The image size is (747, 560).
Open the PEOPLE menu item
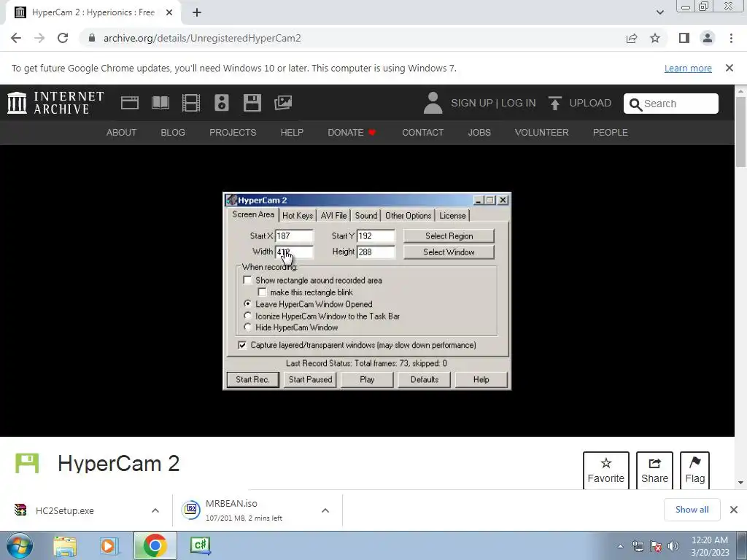(611, 133)
